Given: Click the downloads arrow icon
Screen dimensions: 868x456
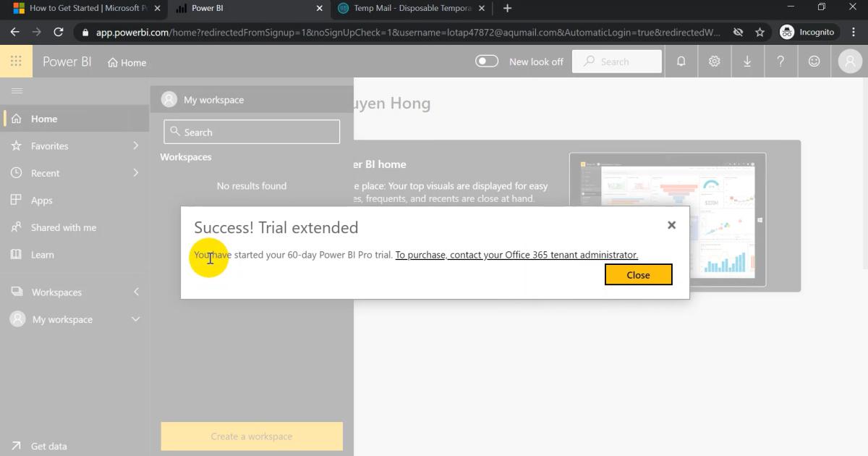Looking at the screenshot, I should (x=747, y=62).
